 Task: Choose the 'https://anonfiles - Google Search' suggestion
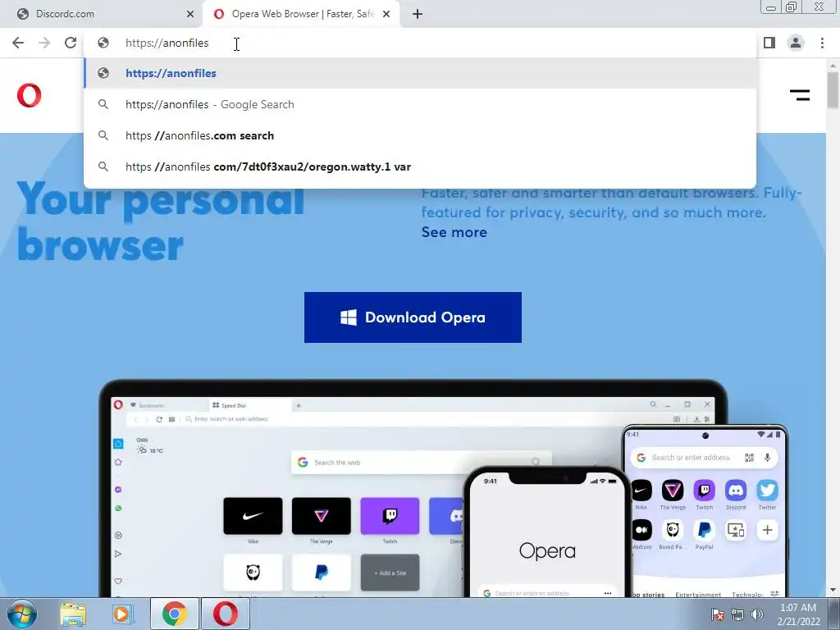click(420, 104)
